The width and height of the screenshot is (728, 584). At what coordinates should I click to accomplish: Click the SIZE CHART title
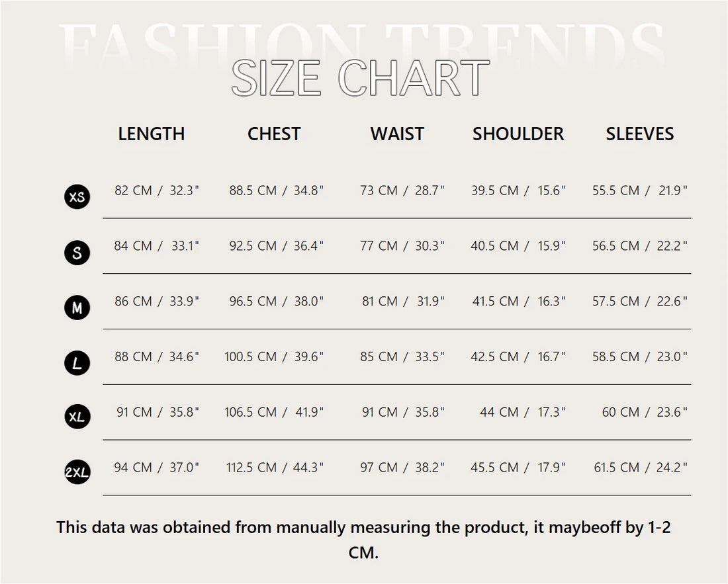(x=361, y=78)
